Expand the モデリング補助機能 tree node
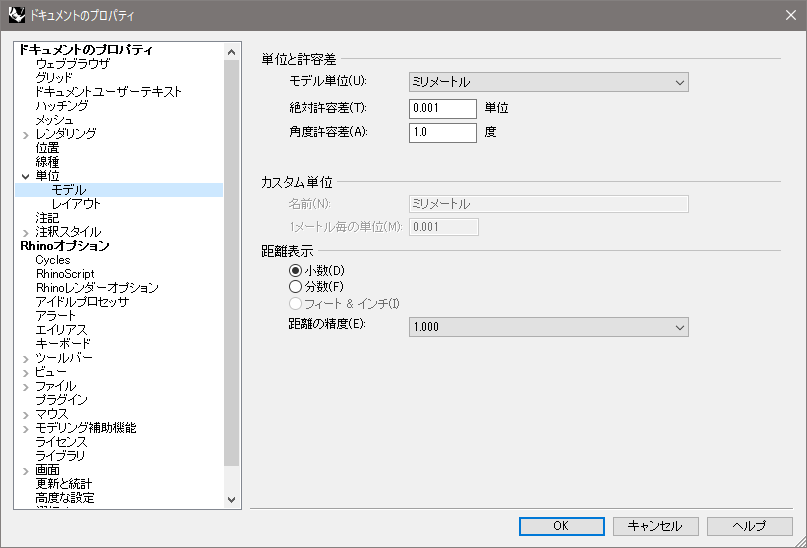 (x=26, y=428)
